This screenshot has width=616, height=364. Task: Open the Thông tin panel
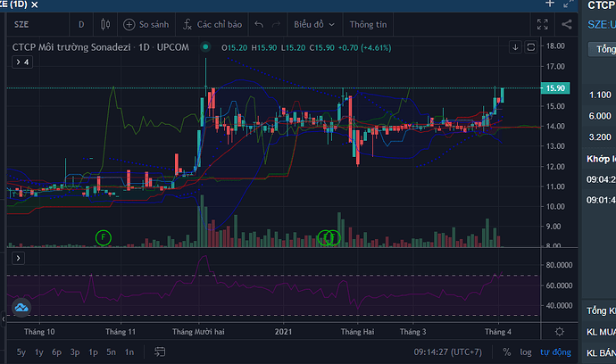(368, 24)
